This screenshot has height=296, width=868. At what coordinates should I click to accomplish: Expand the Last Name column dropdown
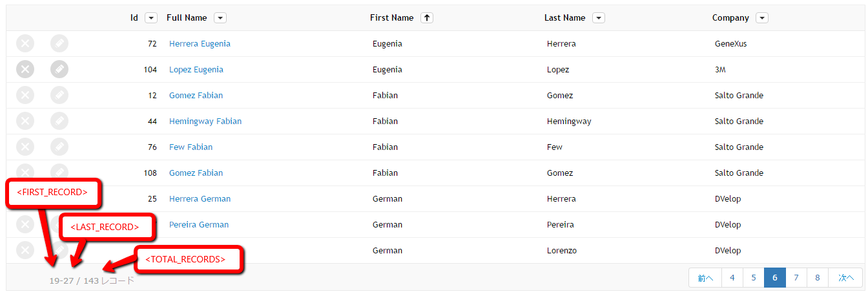pyautogui.click(x=599, y=18)
